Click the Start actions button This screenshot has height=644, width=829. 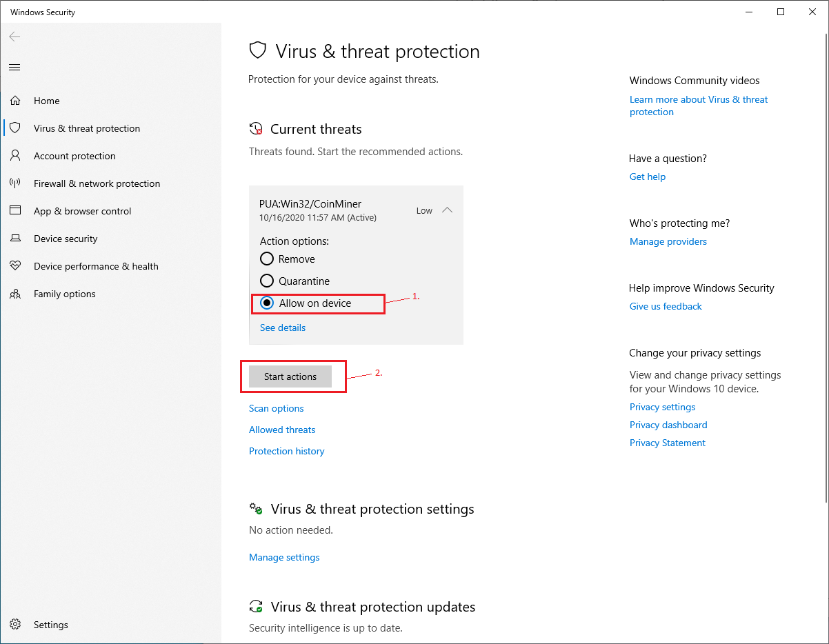tap(290, 376)
